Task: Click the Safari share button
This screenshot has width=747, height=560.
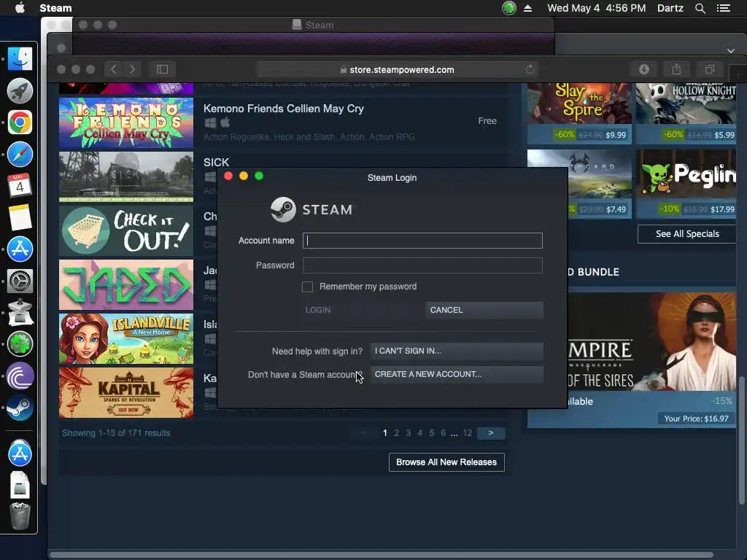Action: pos(676,69)
